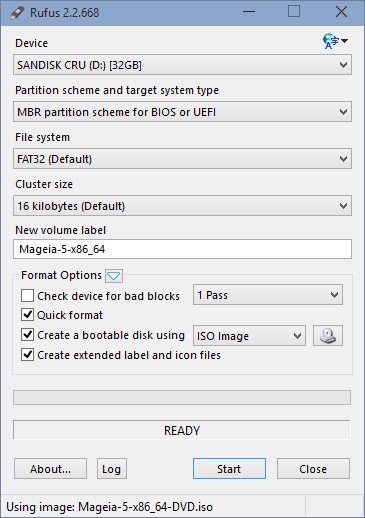The image size is (365, 518).
Task: Toggle the Format Options advanced arrow
Action: [114, 276]
